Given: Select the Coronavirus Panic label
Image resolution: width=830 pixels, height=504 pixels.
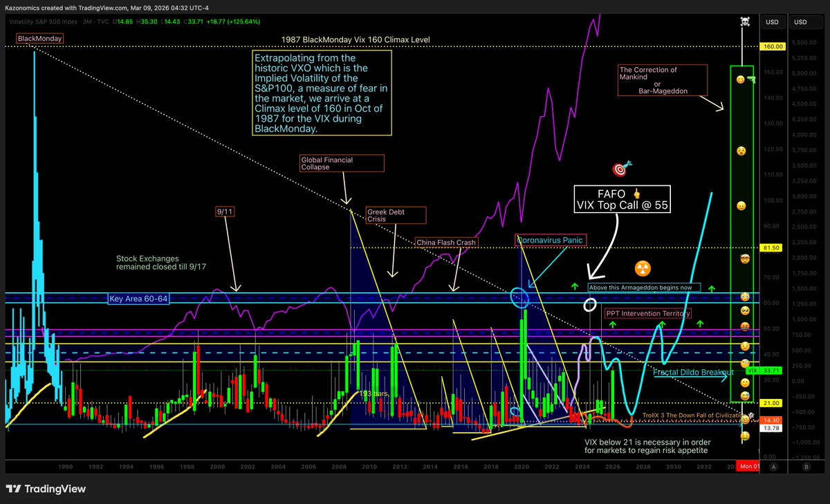Looking at the screenshot, I should [x=551, y=240].
